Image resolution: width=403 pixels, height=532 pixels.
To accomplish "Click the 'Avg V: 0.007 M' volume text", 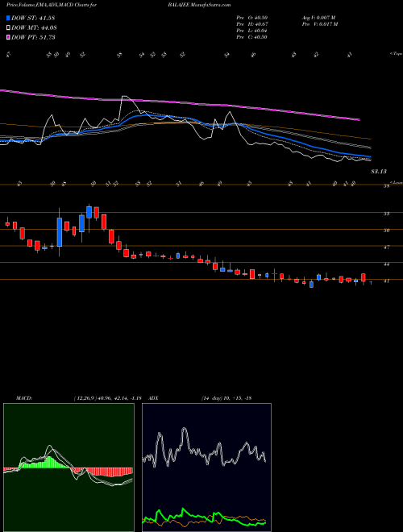I will (318, 17).
